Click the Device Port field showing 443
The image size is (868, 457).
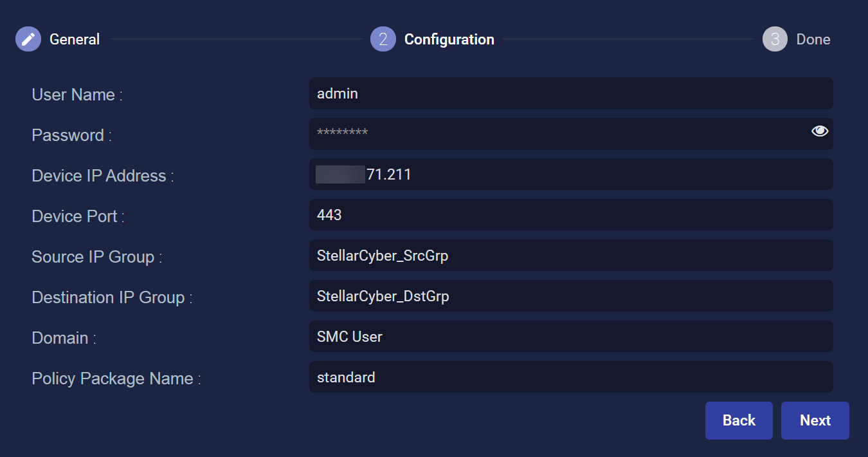pyautogui.click(x=570, y=215)
